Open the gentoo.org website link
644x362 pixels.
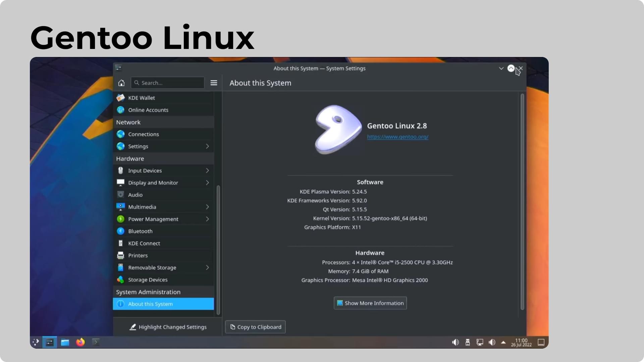[x=397, y=137]
